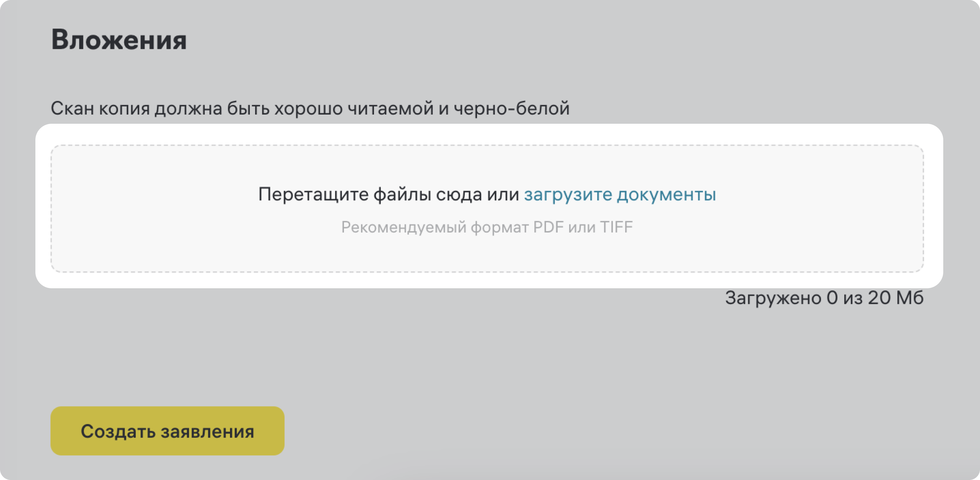Click the word 'документы' in the blue link
Screen dimensions: 980x480
click(x=666, y=194)
